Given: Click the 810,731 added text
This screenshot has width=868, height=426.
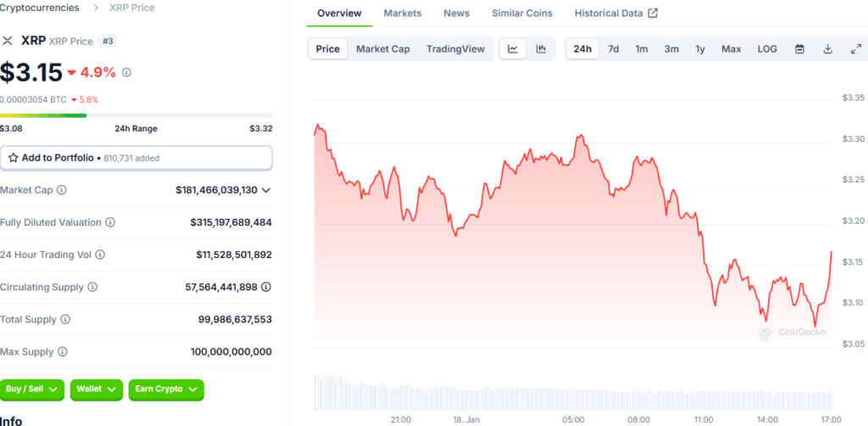Looking at the screenshot, I should [x=131, y=158].
